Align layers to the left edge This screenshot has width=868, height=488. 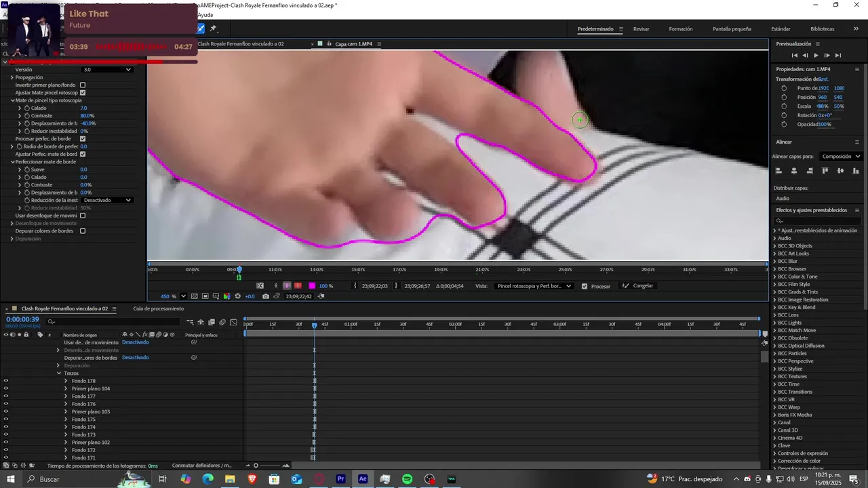(x=778, y=171)
